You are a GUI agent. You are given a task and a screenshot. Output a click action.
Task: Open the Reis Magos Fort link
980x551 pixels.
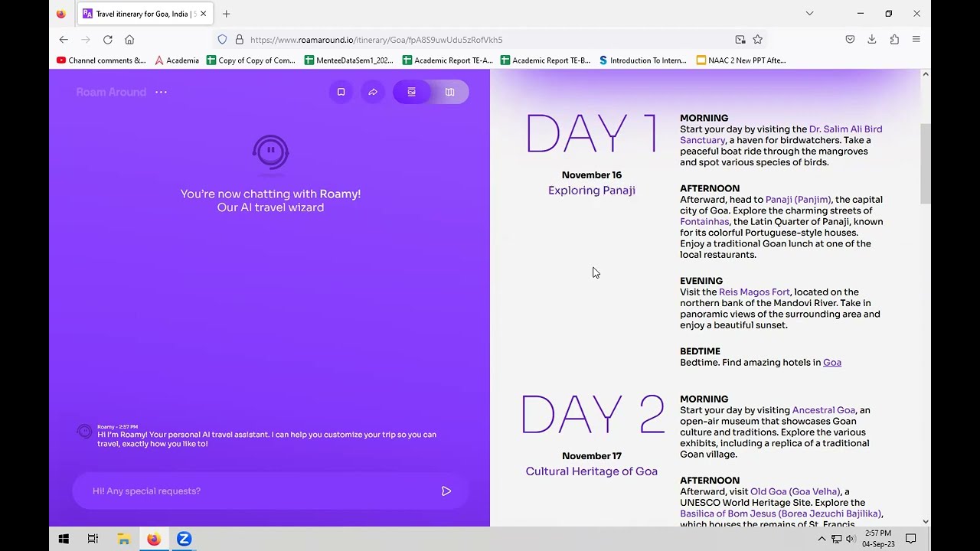tap(754, 292)
